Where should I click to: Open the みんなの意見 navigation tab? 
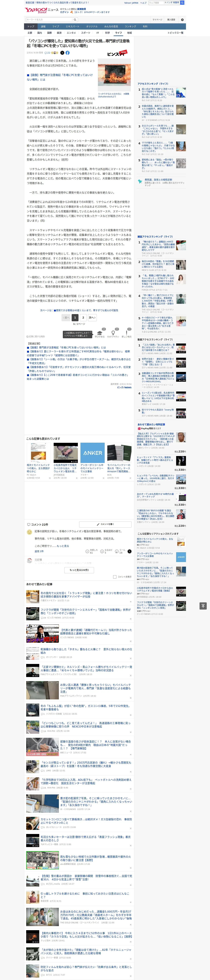(111, 26)
